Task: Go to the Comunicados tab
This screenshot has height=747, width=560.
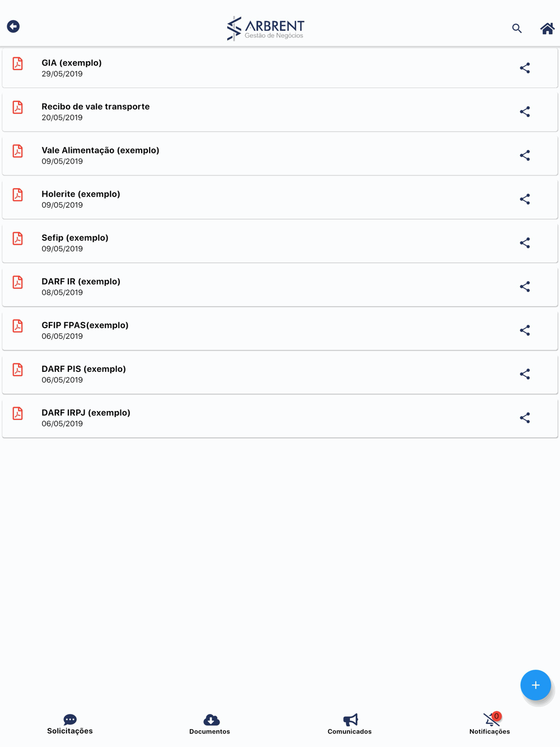Action: [350, 723]
